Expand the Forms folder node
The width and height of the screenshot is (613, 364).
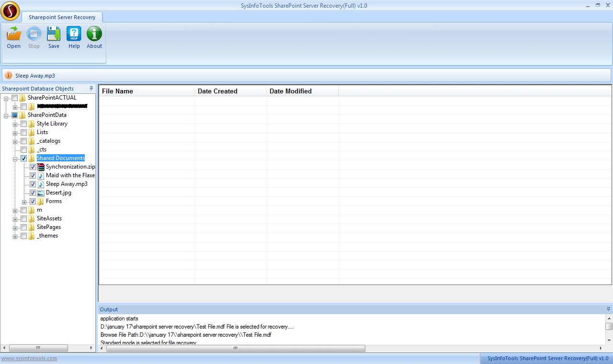pyautogui.click(x=24, y=202)
